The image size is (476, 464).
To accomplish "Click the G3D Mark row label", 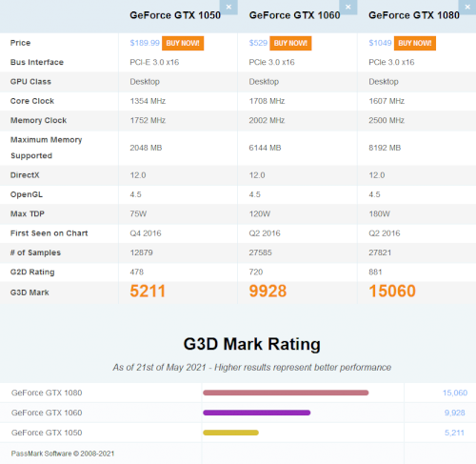I will click(30, 293).
